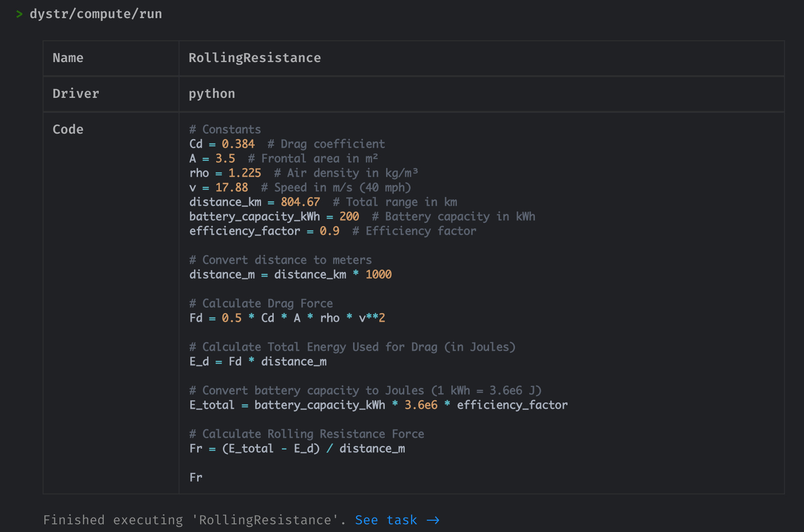This screenshot has width=804, height=532.
Task: Click the 'Name' row label
Action: click(68, 58)
